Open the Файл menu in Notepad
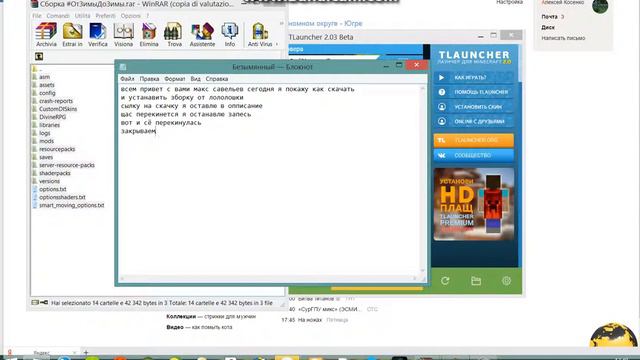 [127, 79]
